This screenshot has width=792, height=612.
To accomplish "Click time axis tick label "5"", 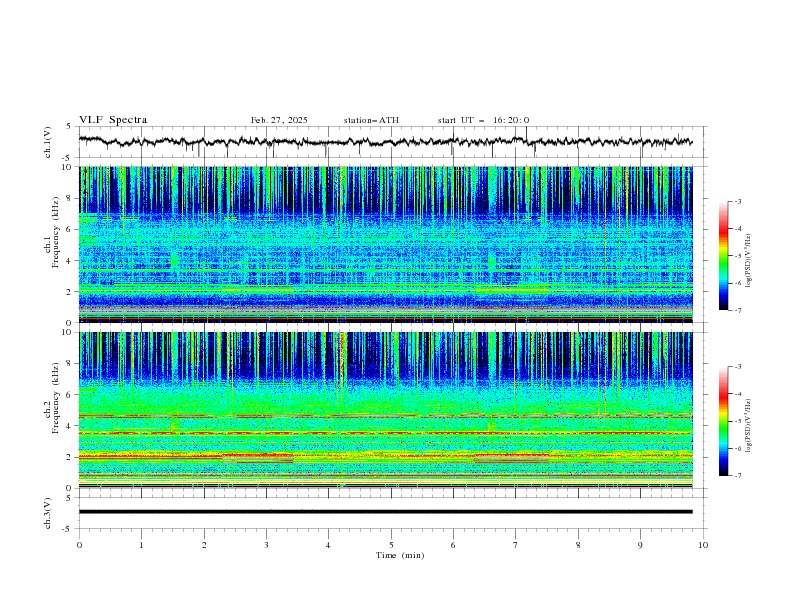I will click(391, 545).
